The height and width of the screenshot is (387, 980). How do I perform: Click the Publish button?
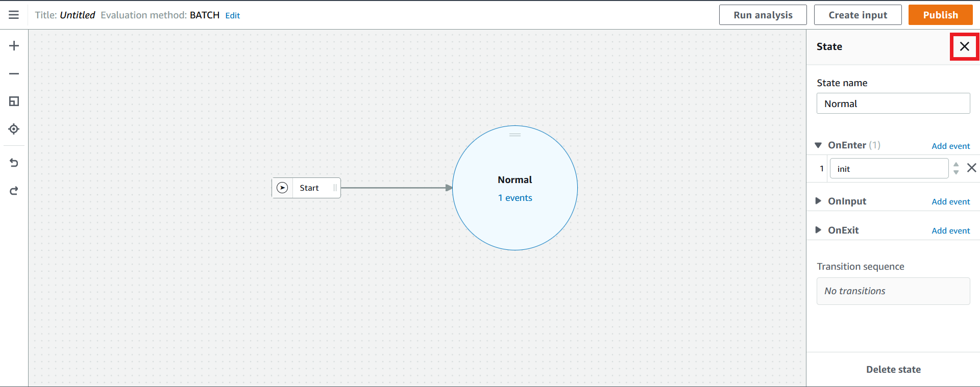pyautogui.click(x=940, y=15)
